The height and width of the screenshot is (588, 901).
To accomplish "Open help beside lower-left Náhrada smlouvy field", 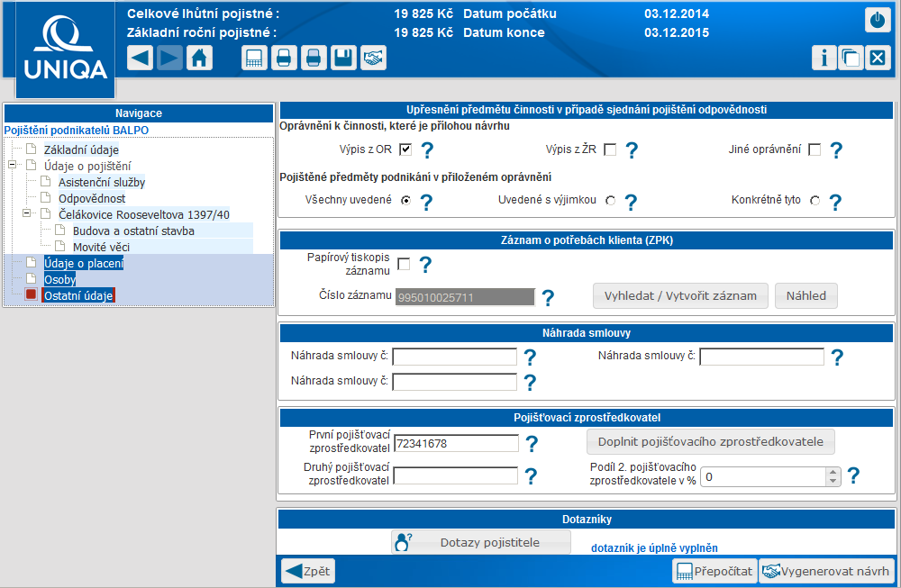I will click(x=530, y=382).
